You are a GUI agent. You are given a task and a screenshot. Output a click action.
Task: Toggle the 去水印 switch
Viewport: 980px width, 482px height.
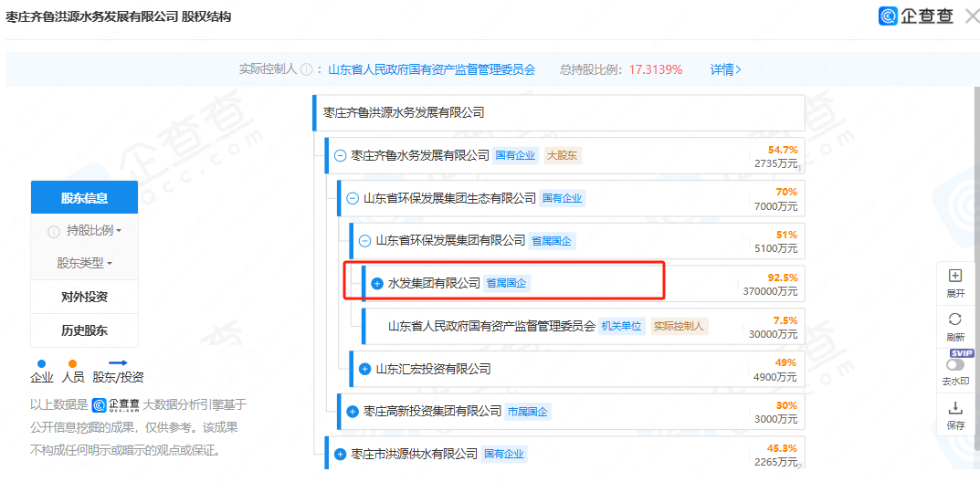(955, 364)
